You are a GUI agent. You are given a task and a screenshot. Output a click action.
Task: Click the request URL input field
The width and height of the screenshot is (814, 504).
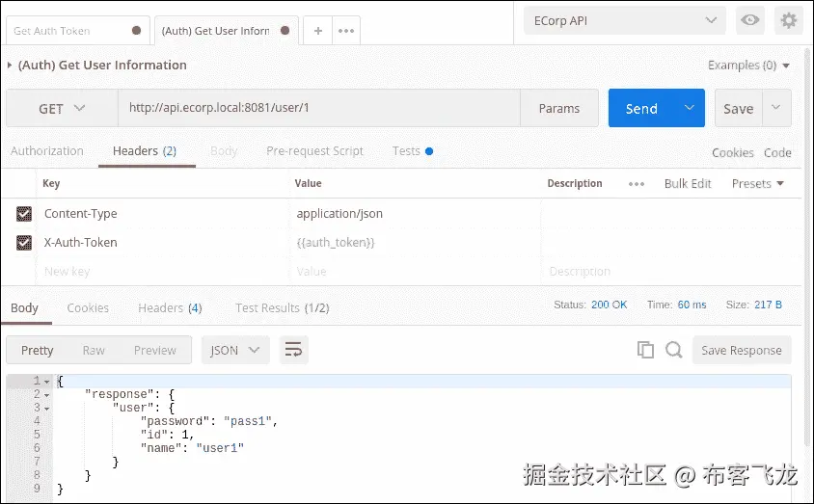pos(319,108)
